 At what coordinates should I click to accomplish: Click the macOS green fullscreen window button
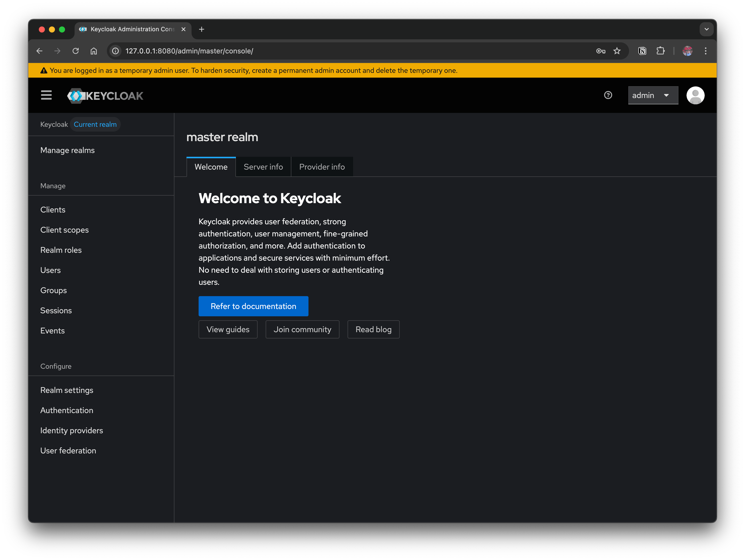(62, 29)
